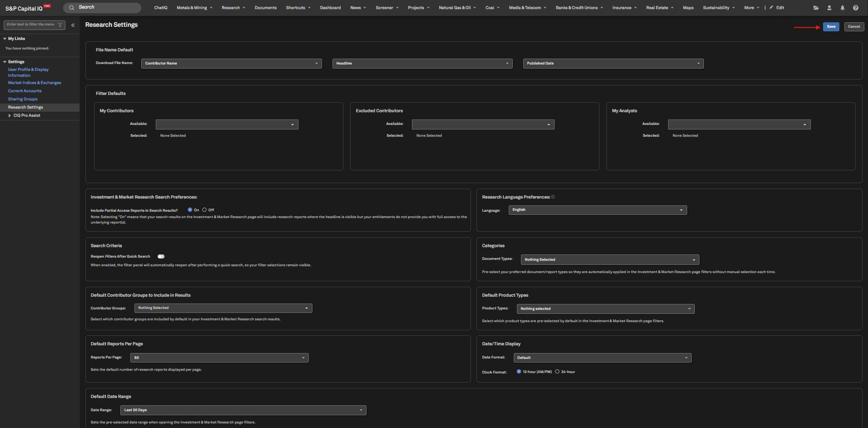Viewport: 868px width, 428px height.
Task: Open the Contributor Name file name dropdown
Action: [232, 64]
